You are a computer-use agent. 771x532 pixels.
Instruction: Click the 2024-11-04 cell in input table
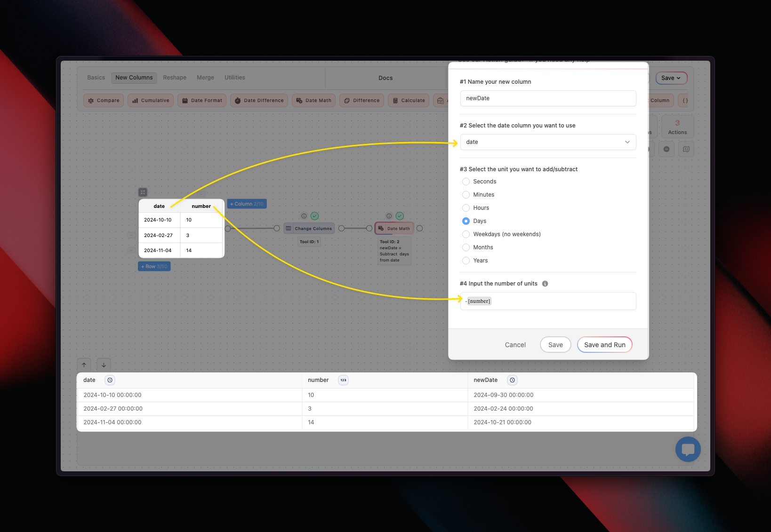click(x=159, y=250)
